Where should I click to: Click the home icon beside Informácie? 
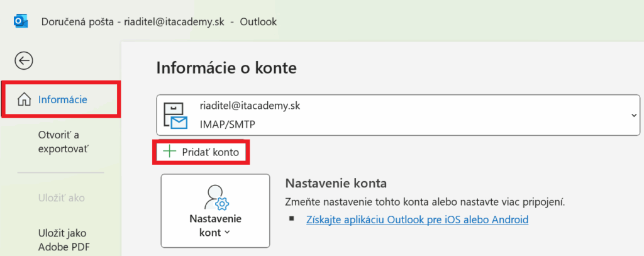(x=24, y=99)
